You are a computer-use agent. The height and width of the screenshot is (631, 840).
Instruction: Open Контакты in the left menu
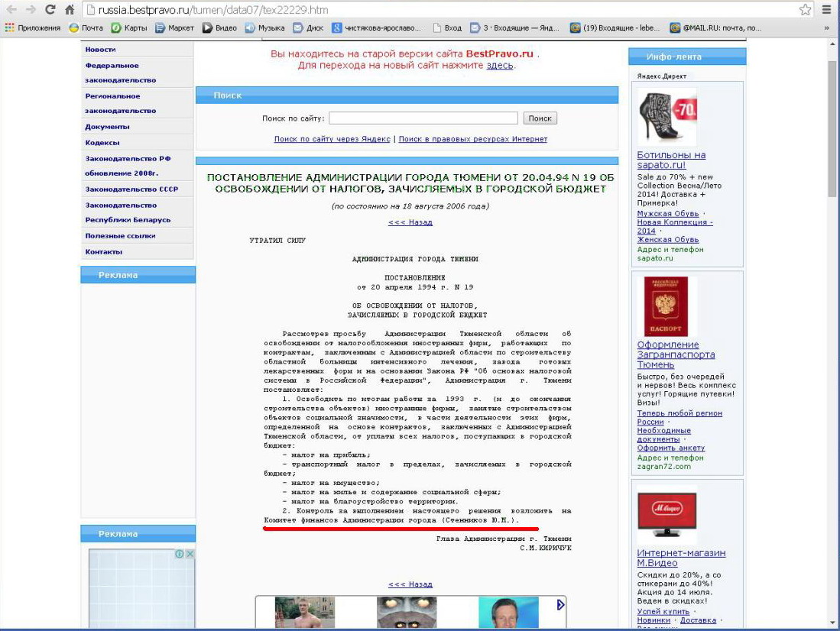point(103,252)
